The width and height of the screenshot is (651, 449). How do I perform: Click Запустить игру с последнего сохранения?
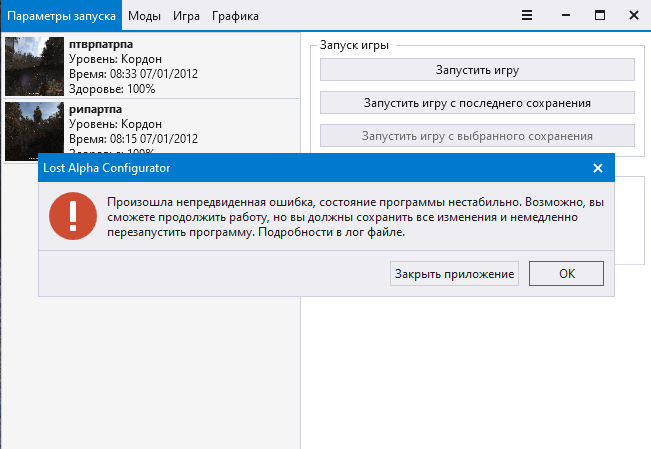point(477,103)
